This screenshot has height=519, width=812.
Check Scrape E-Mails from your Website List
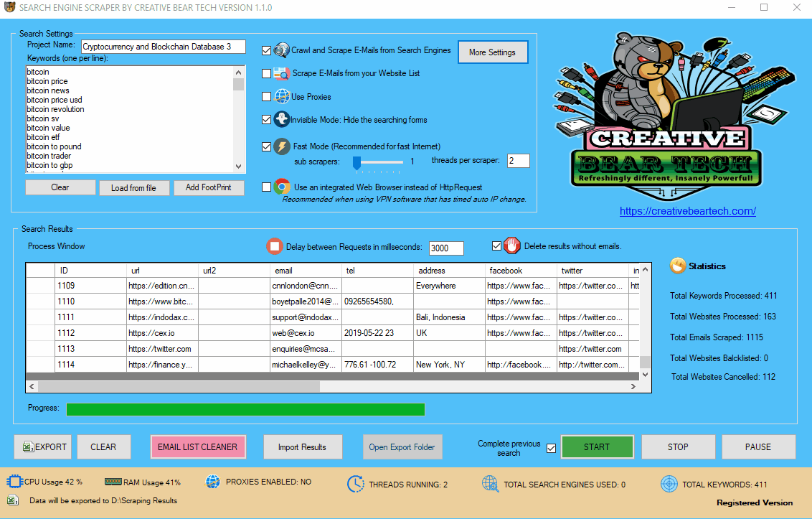(266, 74)
